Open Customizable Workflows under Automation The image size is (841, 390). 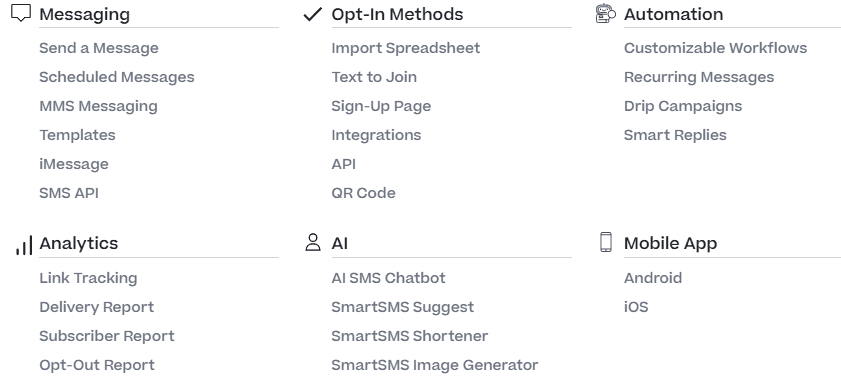click(x=715, y=48)
